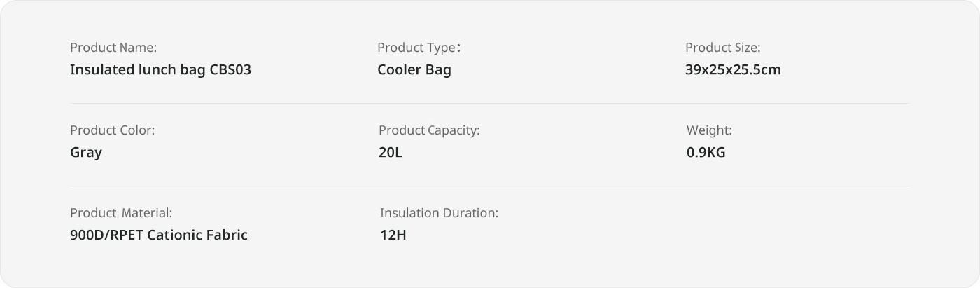This screenshot has width=980, height=288.
Task: Select the 0.9KG weight value
Action: point(706,153)
